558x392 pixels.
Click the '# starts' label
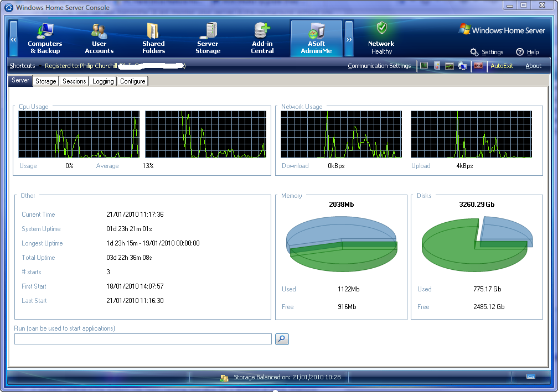(32, 272)
